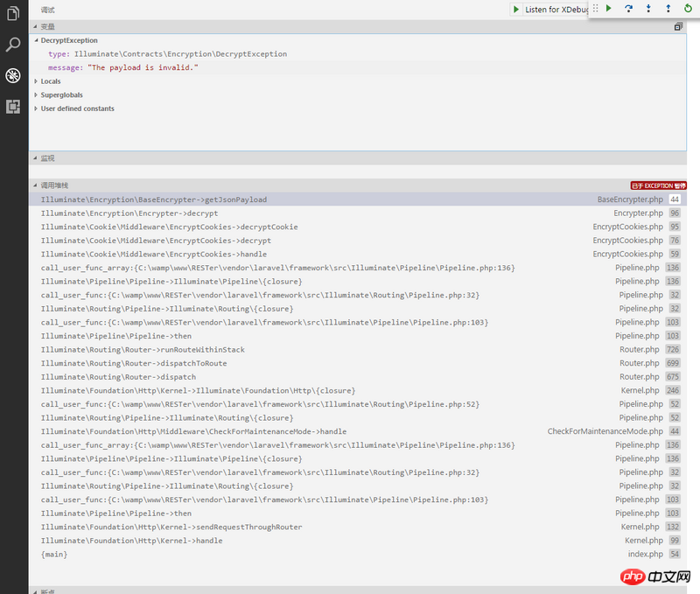The width and height of the screenshot is (700, 594).
Task: Collapse the DecryptException variable node
Action: coord(36,40)
